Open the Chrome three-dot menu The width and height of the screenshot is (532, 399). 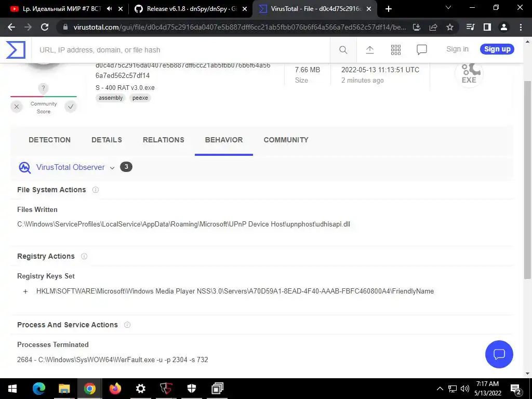coord(521,27)
